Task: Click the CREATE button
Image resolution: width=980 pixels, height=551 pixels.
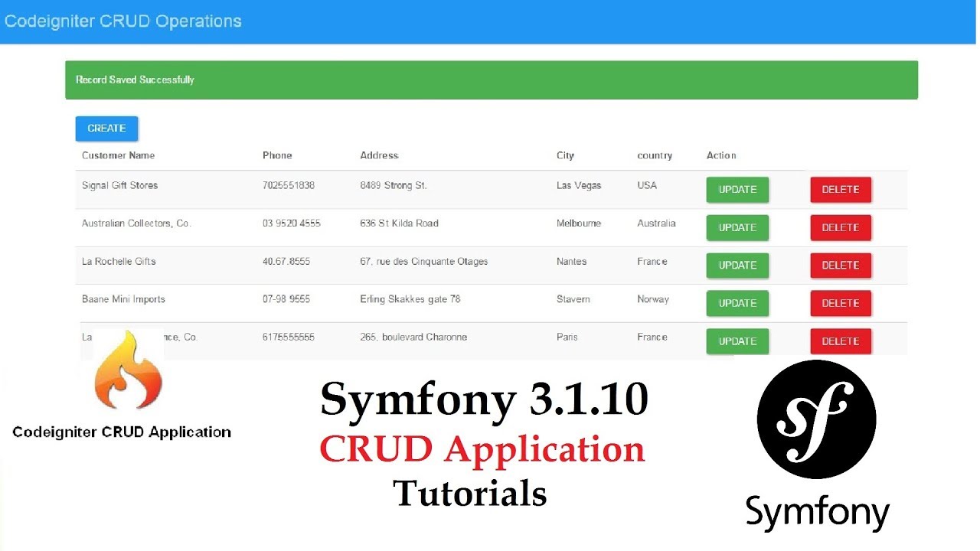Action: tap(106, 129)
